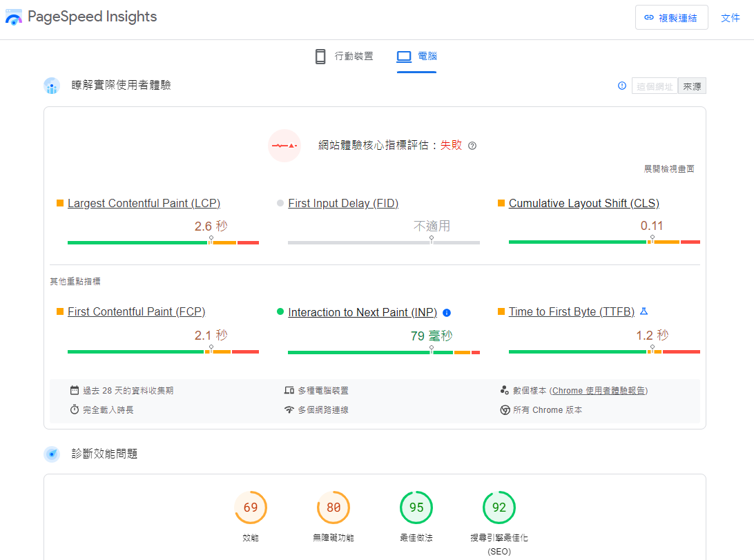Click the FCP distribution bar
This screenshot has width=754, height=560.
pos(163,352)
